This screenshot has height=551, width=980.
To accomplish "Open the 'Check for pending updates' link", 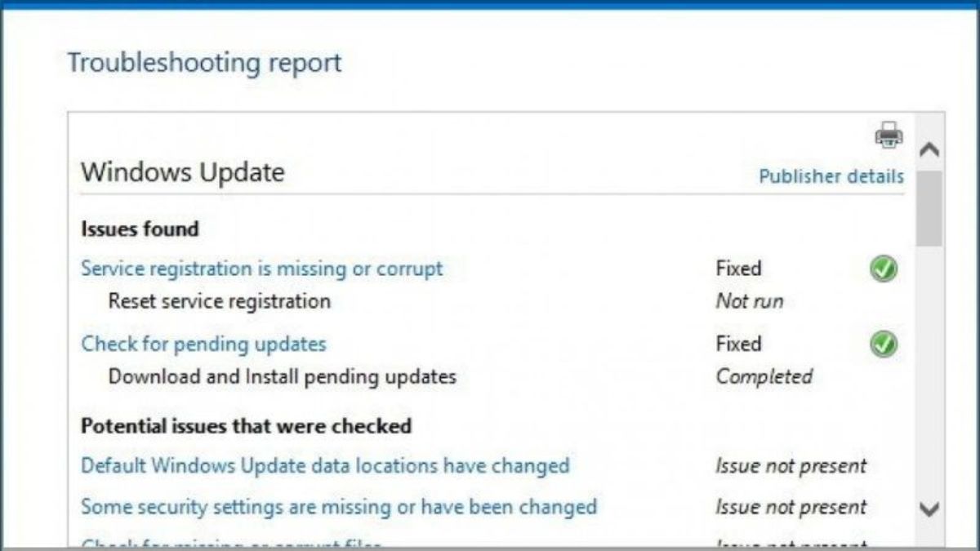I will pos(203,344).
